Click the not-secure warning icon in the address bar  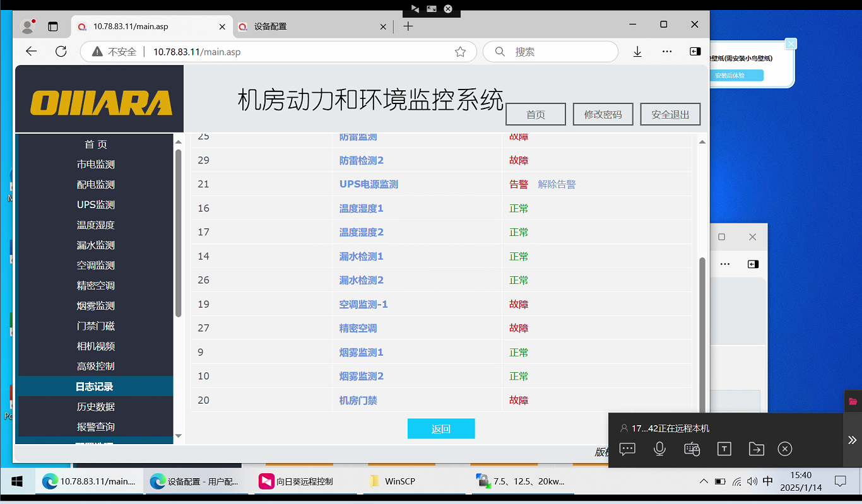click(97, 52)
